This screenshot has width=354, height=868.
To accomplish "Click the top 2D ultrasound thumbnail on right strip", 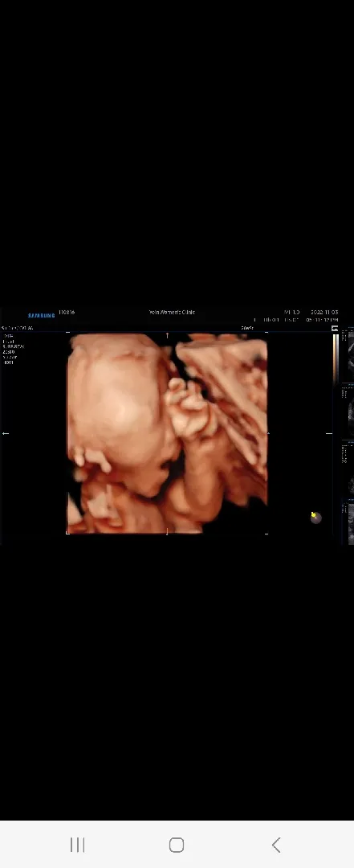I will pyautogui.click(x=348, y=354).
